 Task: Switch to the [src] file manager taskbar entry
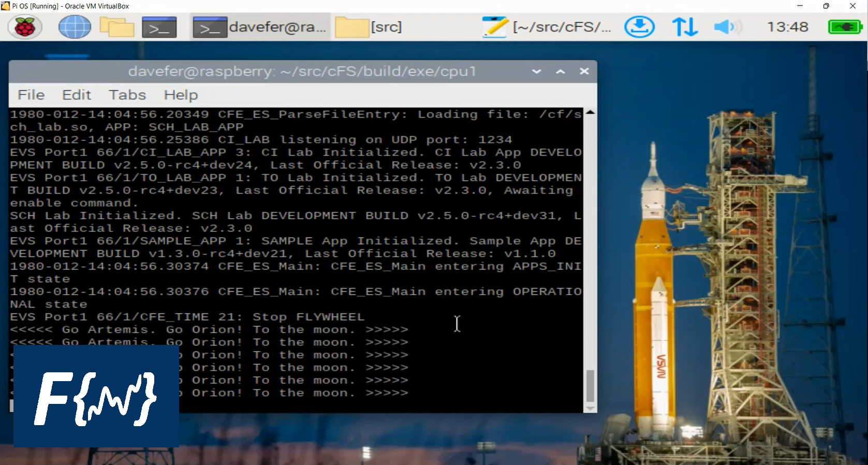[x=369, y=27]
